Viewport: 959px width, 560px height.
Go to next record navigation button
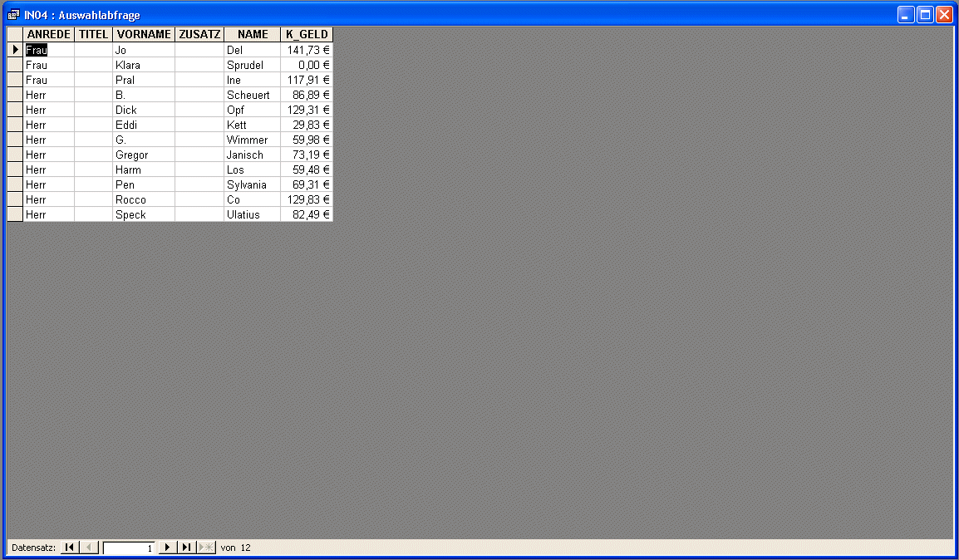click(x=167, y=548)
